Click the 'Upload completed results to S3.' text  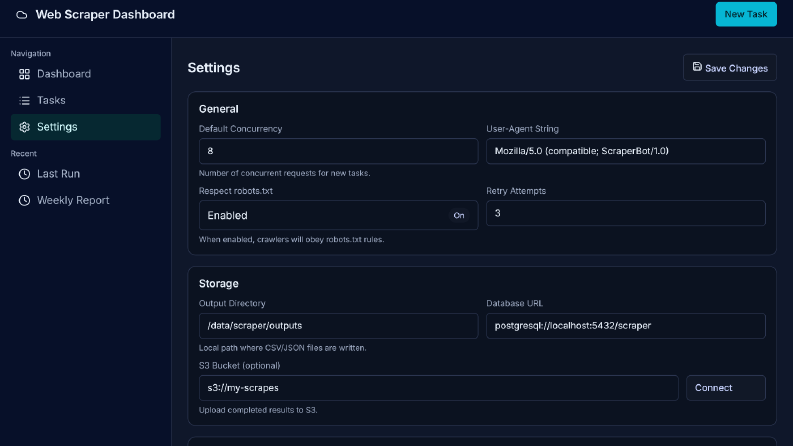pos(258,410)
